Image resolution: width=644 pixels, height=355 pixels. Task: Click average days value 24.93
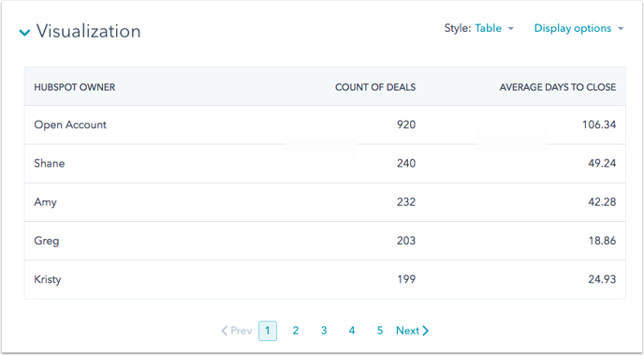click(x=602, y=279)
